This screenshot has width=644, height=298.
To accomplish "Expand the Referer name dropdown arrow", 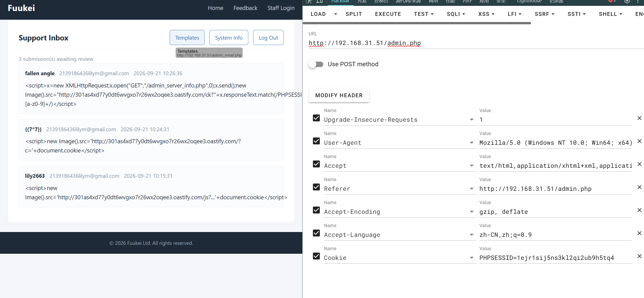I will (x=472, y=189).
